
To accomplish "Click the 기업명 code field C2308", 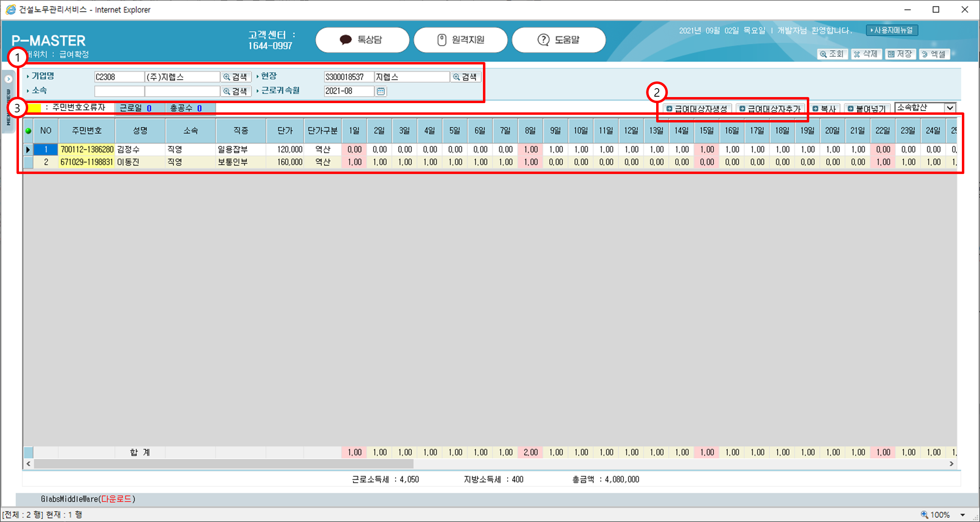I will [119, 77].
